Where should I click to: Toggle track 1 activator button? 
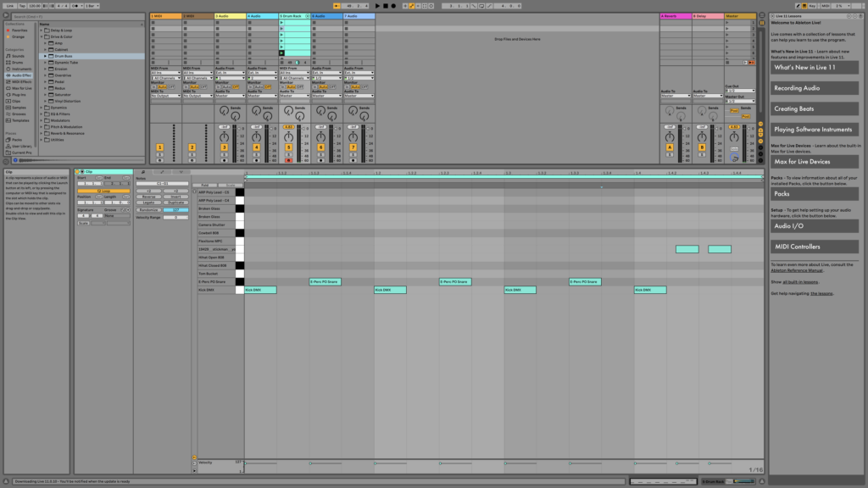[x=159, y=147]
